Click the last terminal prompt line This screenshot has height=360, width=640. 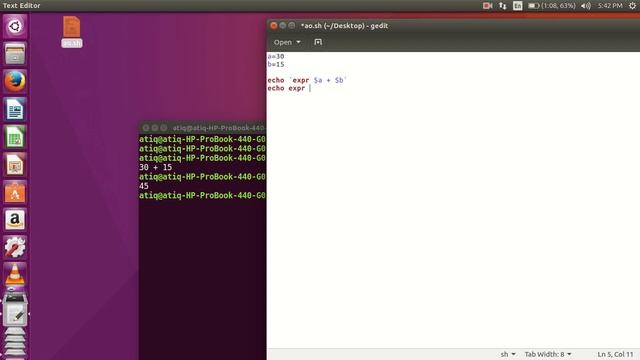point(202,196)
